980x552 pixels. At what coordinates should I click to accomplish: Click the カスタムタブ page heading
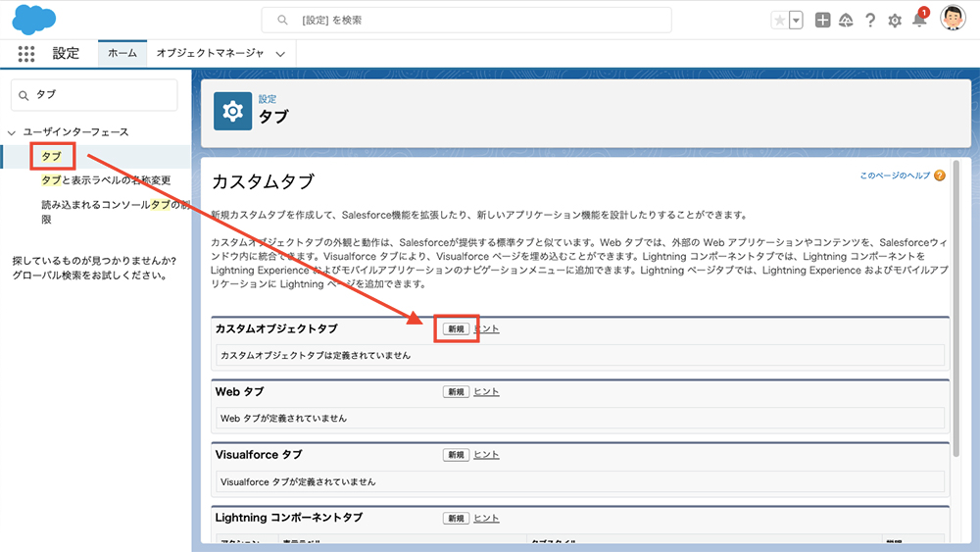[263, 182]
